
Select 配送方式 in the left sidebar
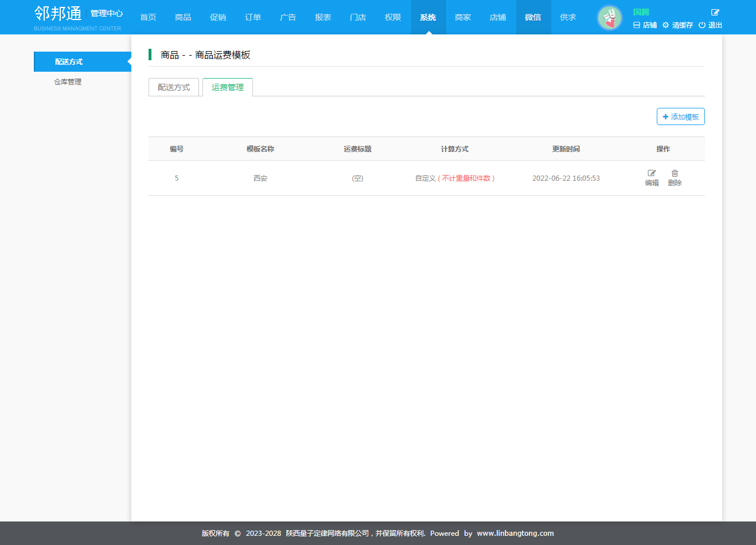click(69, 62)
